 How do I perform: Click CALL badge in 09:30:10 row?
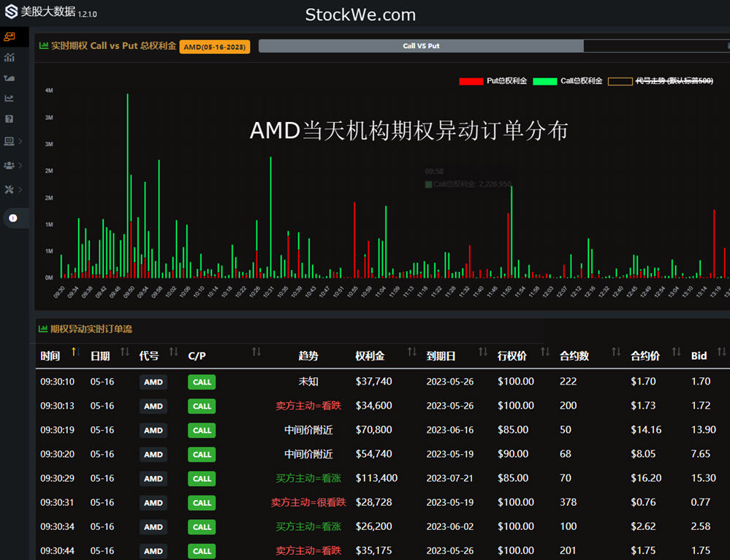click(202, 382)
